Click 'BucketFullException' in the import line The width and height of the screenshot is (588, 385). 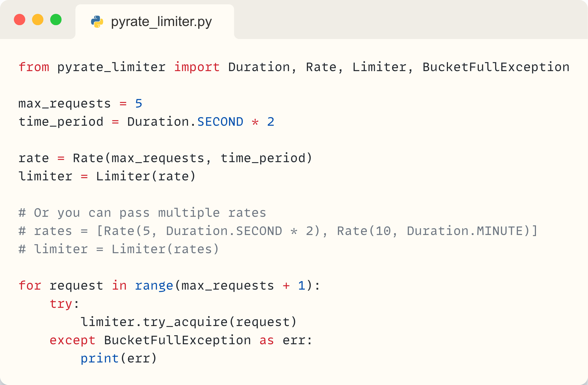(496, 67)
